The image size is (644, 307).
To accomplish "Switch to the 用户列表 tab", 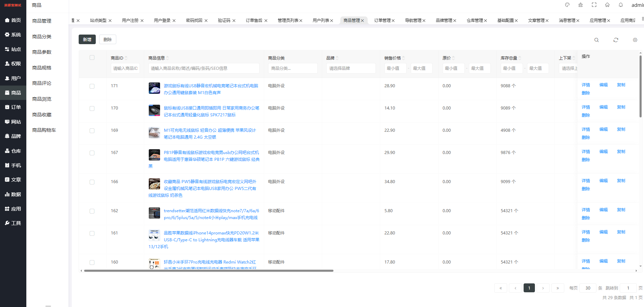I will [x=321, y=21].
